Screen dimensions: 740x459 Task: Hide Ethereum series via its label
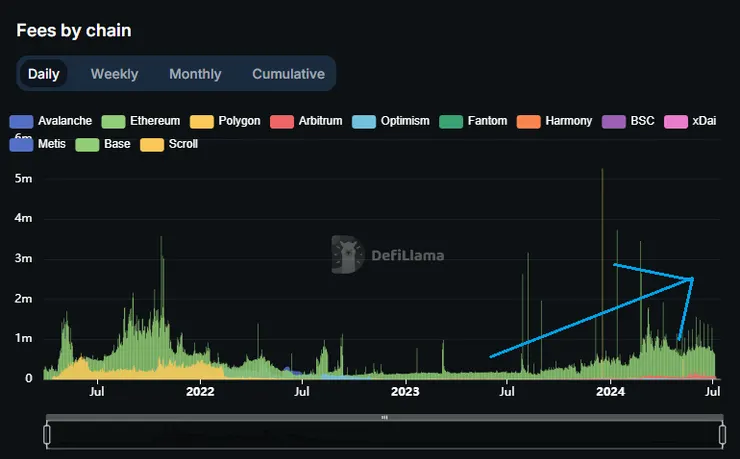(x=155, y=121)
